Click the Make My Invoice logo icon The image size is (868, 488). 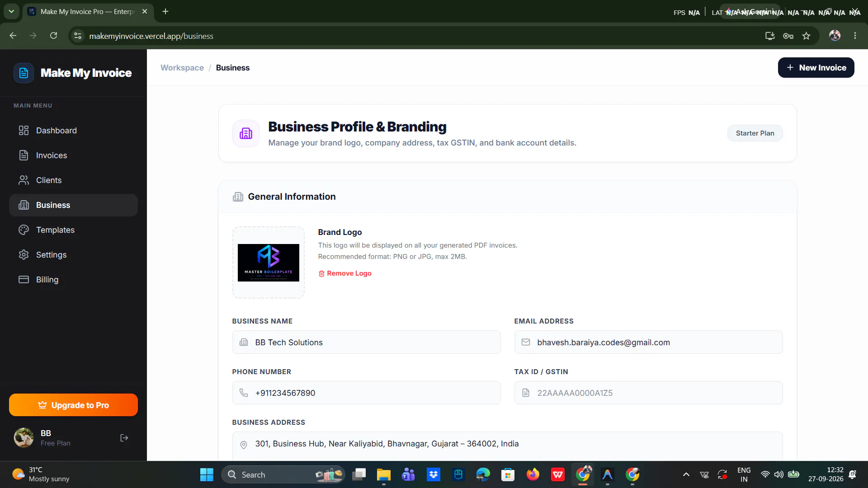point(24,73)
